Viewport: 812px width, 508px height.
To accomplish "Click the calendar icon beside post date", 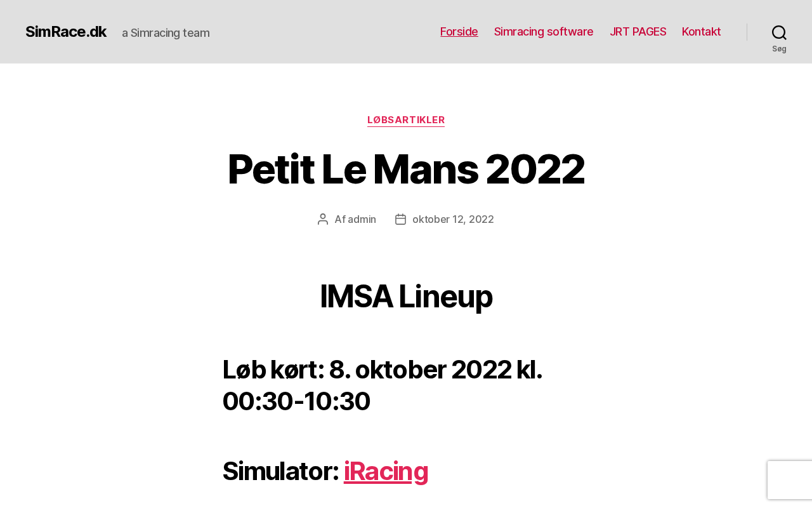I will coord(400,219).
